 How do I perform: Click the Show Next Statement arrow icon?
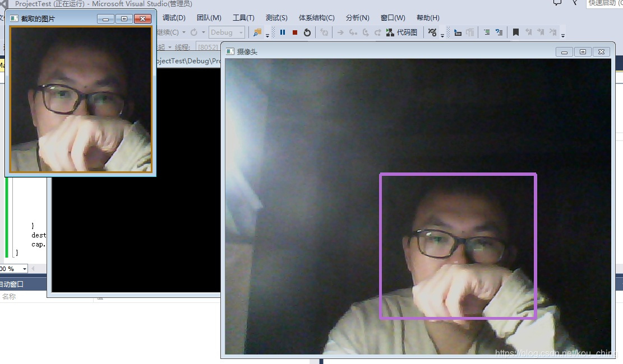340,32
